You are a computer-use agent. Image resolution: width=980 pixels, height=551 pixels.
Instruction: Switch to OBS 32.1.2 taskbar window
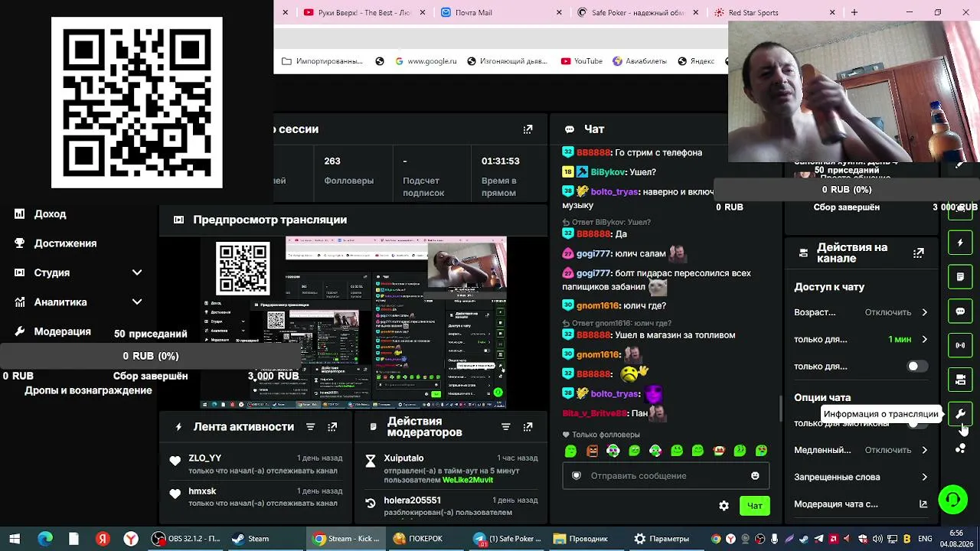pyautogui.click(x=187, y=539)
